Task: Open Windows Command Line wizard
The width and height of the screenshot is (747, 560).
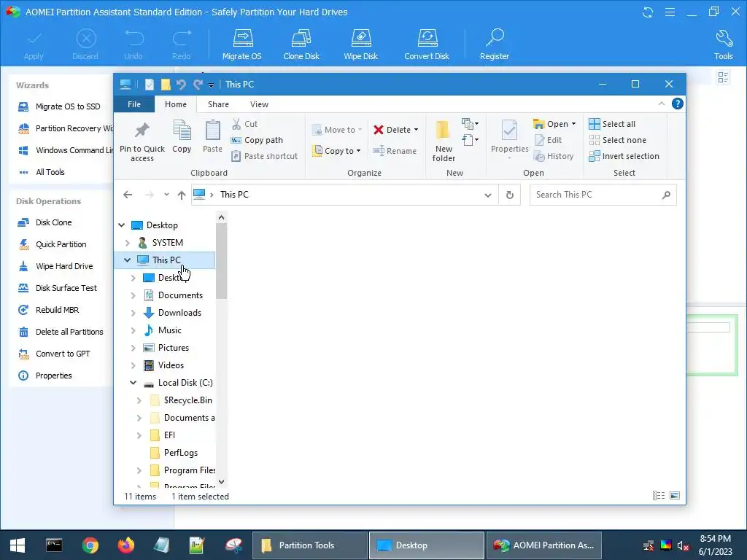Action: 65,150
